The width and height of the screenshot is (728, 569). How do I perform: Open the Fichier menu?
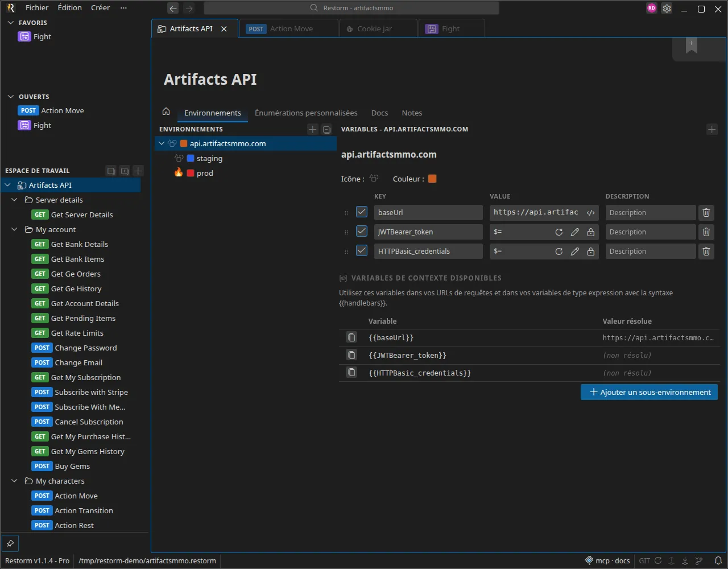[37, 8]
